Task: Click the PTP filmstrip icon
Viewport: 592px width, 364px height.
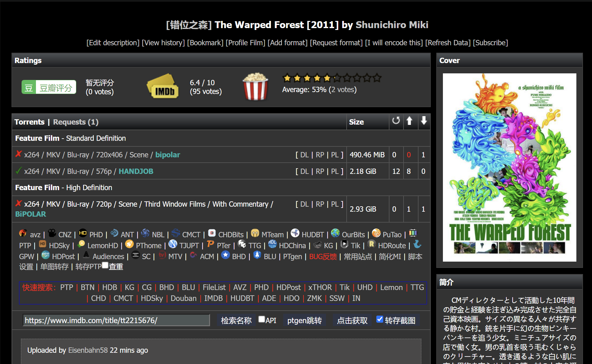Action: 413,233
